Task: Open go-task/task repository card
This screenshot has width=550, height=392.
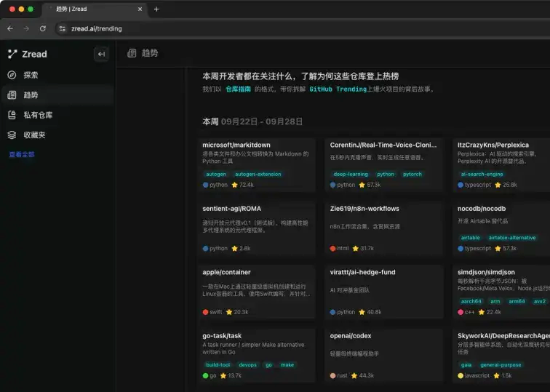Action: (x=256, y=356)
